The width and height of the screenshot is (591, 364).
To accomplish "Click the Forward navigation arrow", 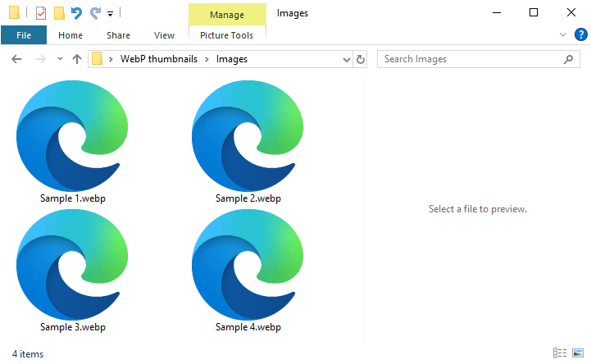I will pos(41,59).
